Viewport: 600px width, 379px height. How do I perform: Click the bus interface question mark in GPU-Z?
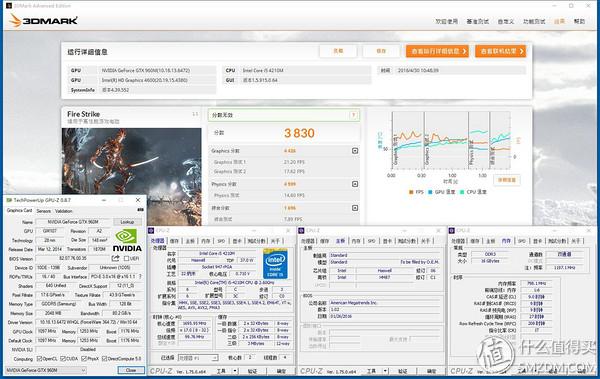[x=140, y=276]
